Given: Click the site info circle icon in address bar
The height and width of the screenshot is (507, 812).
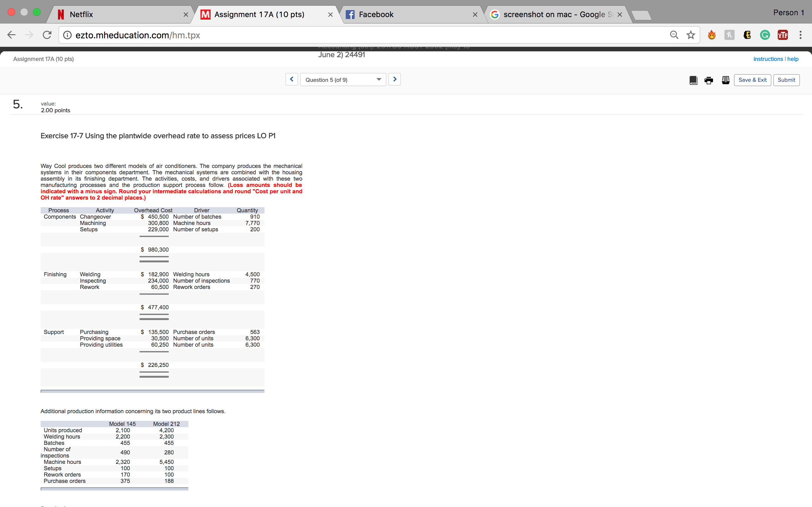Looking at the screenshot, I should (x=68, y=35).
